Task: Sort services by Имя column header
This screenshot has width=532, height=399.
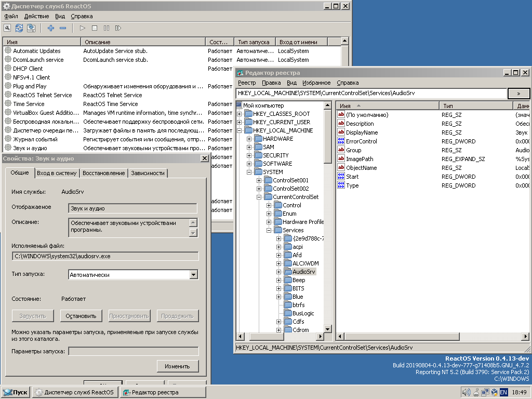Action: click(42, 42)
